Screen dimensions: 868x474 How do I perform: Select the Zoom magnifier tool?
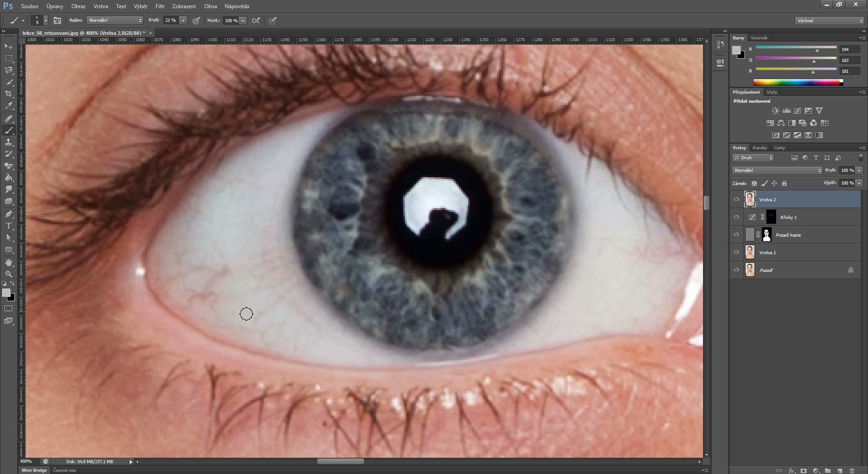point(9,274)
